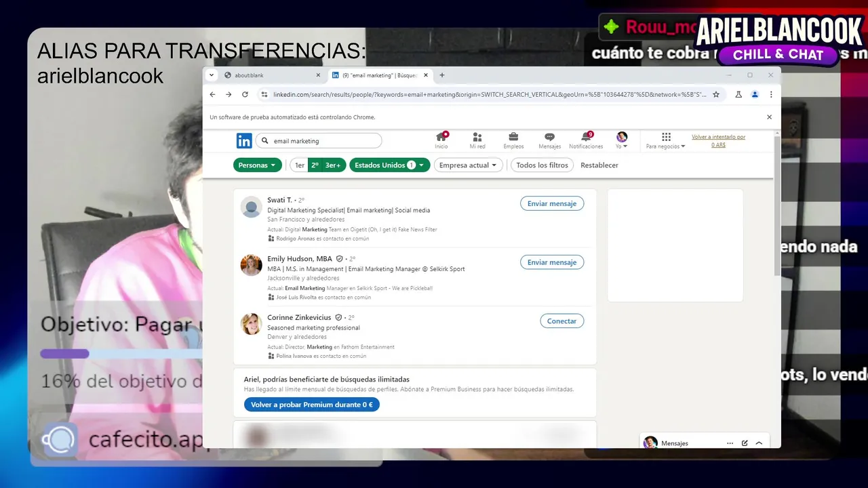Image resolution: width=868 pixels, height=488 pixels.
Task: Click Emily Hudson verification badge icon
Action: (x=339, y=259)
